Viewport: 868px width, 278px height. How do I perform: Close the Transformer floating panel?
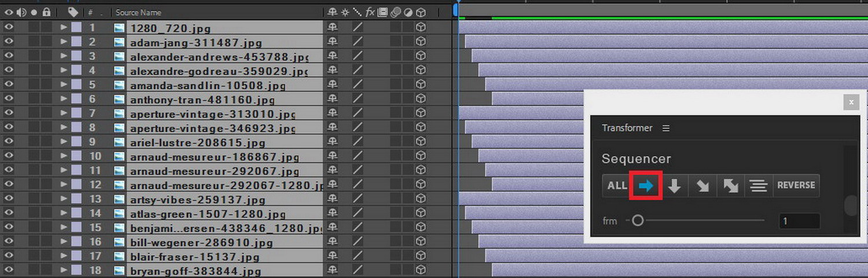(851, 102)
